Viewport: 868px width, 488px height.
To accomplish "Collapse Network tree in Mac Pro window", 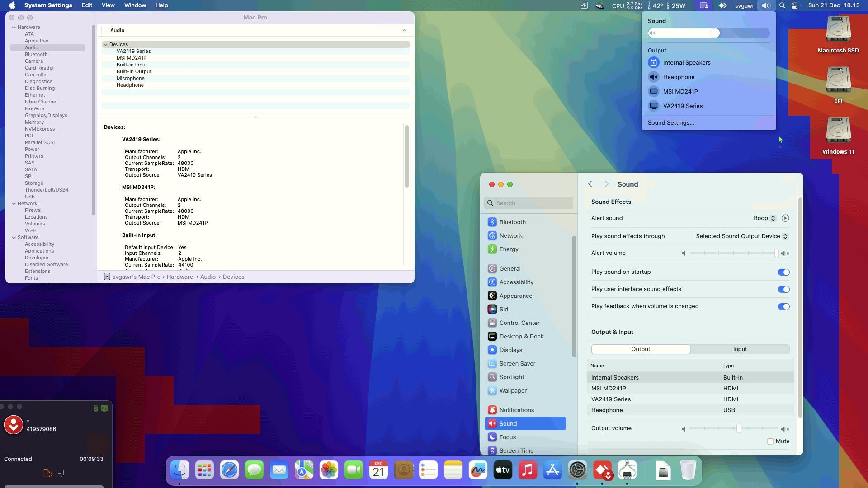I will click(x=14, y=204).
